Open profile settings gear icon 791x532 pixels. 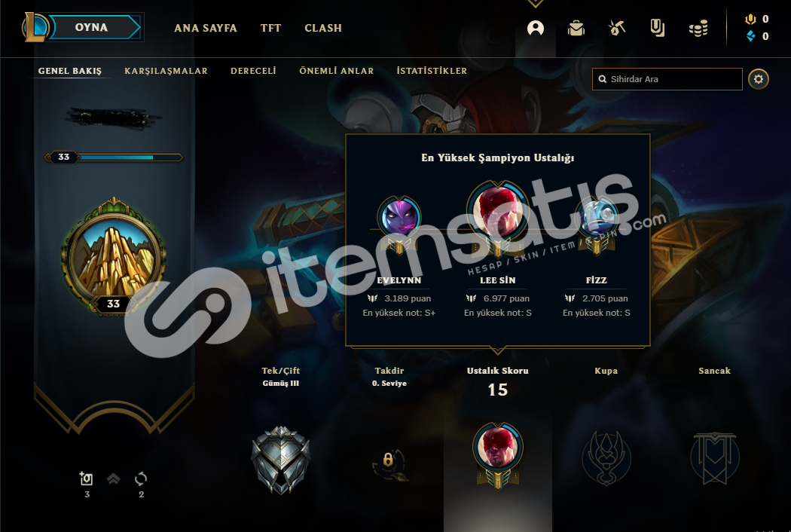[758, 79]
